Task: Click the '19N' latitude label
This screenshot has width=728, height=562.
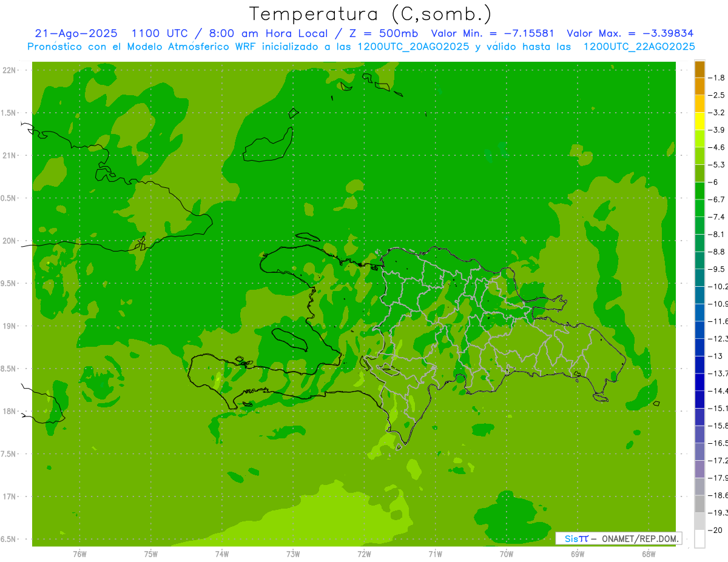Action: coord(9,326)
